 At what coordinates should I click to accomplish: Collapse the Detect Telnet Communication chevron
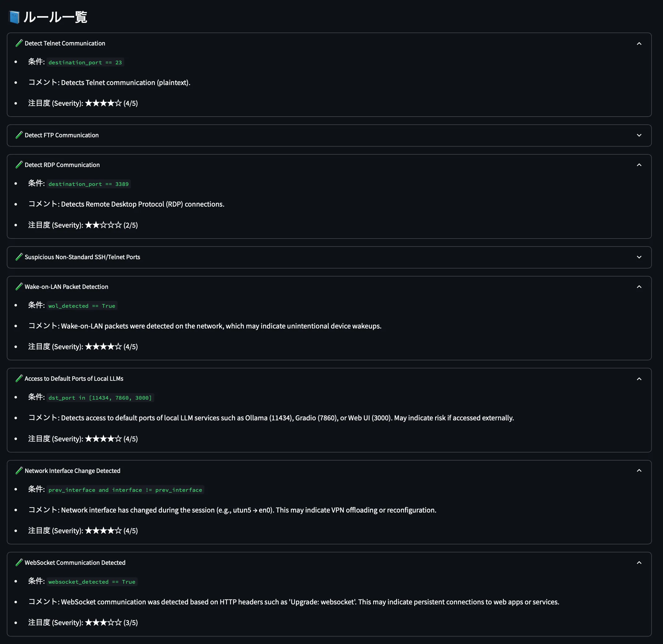639,44
